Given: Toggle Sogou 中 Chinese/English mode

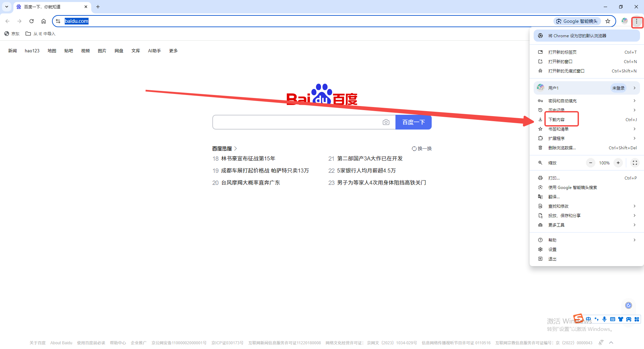Looking at the screenshot, I should (x=588, y=319).
